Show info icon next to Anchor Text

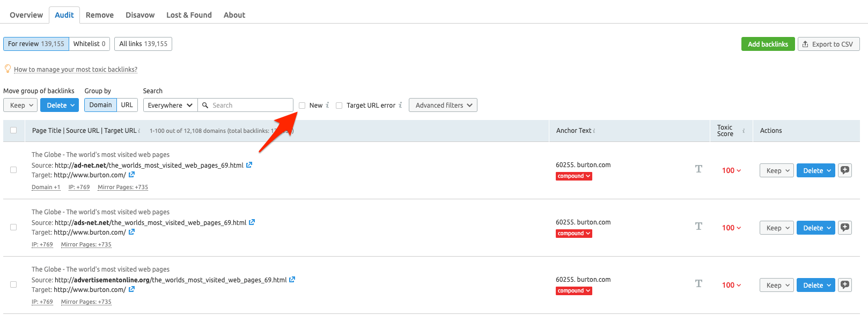tap(594, 131)
